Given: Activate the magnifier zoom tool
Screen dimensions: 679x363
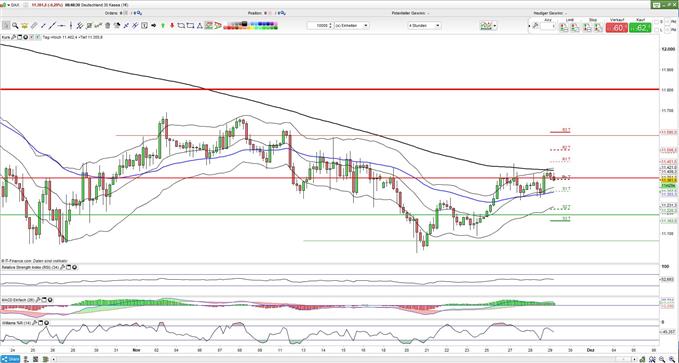Looking at the screenshot, I should pyautogui.click(x=15, y=26).
